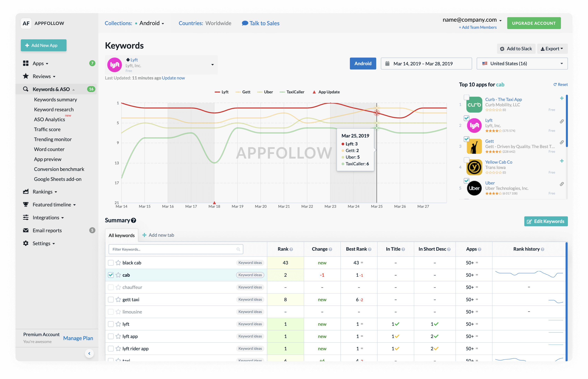Open the United States (16) country dropdown
The width and height of the screenshot is (588, 379).
(x=522, y=63)
